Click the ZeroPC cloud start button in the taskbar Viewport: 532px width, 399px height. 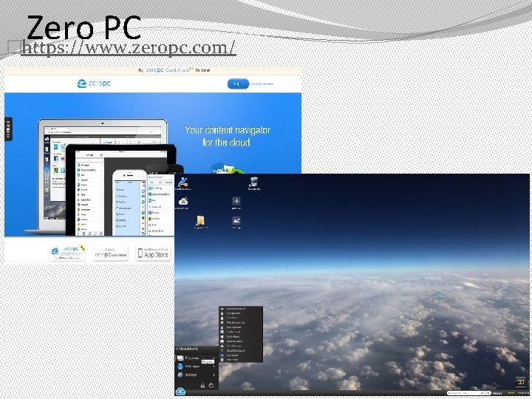click(x=180, y=391)
